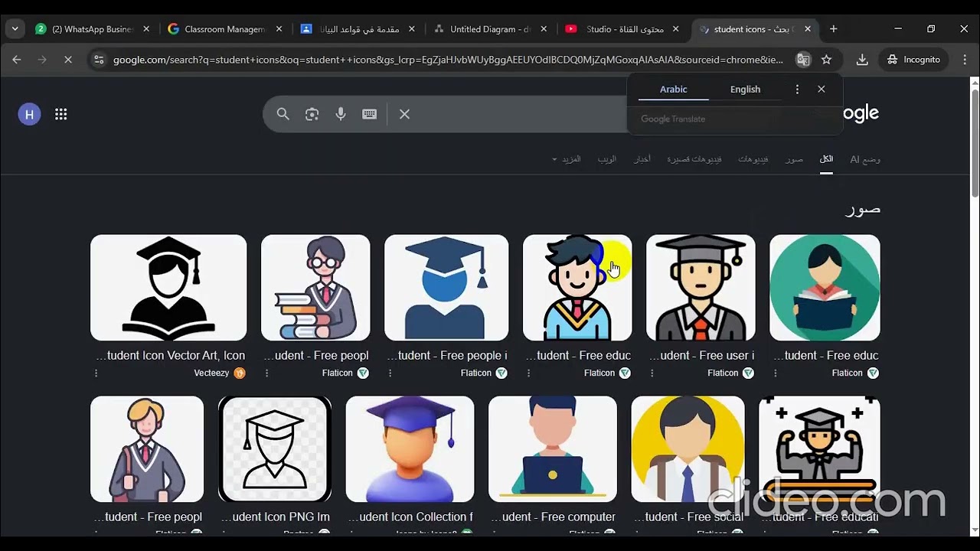Switch to WhatsApp Business tab

pos(92,29)
